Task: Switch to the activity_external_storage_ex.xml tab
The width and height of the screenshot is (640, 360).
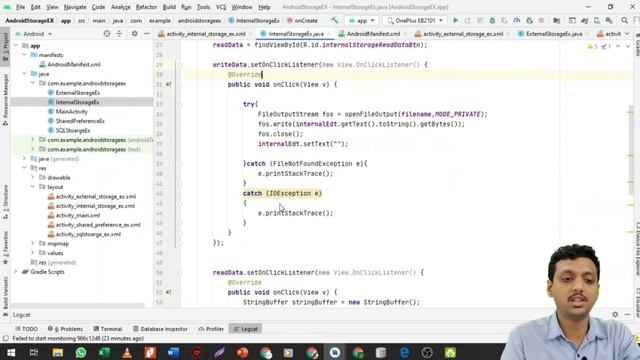Action: click(462, 34)
